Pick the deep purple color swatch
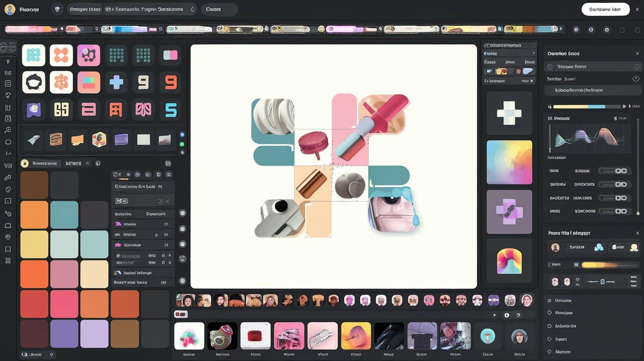This screenshot has width=644, height=361. 64,334
